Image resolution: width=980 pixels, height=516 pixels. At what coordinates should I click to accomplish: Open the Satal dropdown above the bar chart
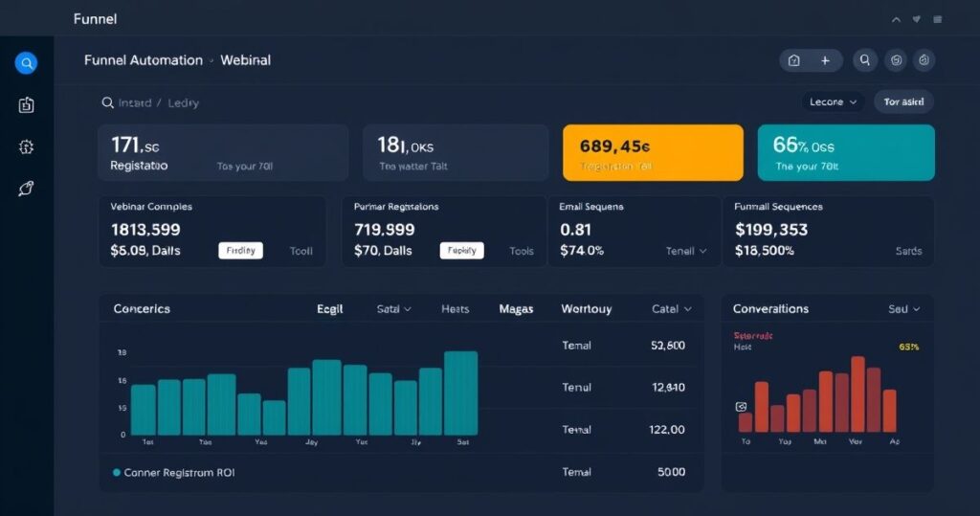click(x=394, y=309)
